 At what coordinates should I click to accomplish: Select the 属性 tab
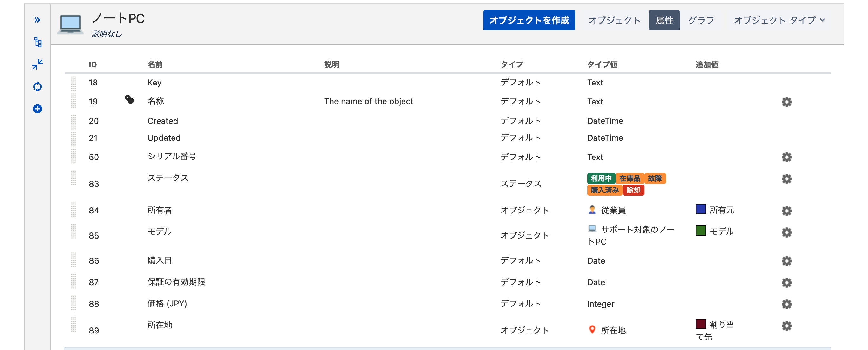click(x=664, y=20)
